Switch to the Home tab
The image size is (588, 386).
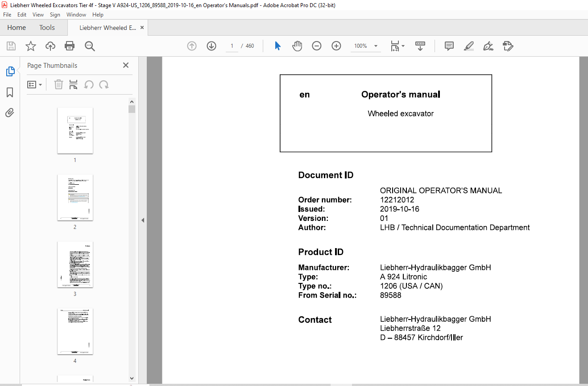[17, 28]
